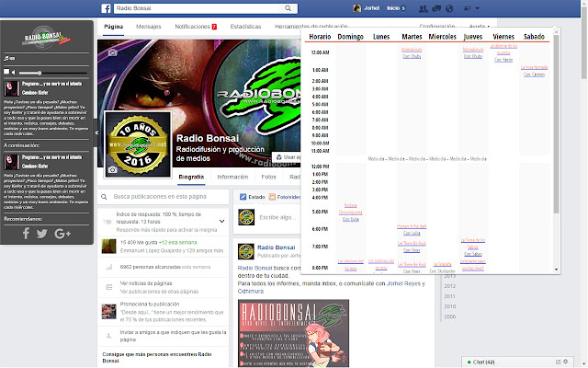Screen dimensions: 588x368
Task: Share on Twitter from player panel
Action: coord(42,234)
